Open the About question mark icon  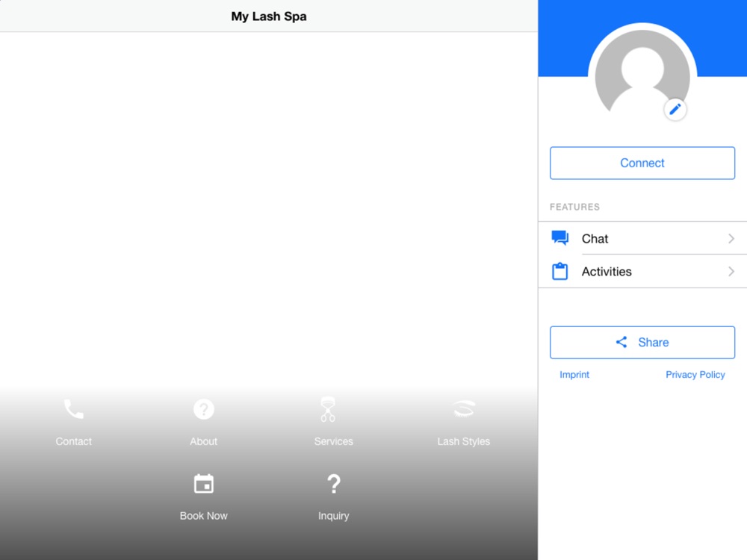click(203, 409)
